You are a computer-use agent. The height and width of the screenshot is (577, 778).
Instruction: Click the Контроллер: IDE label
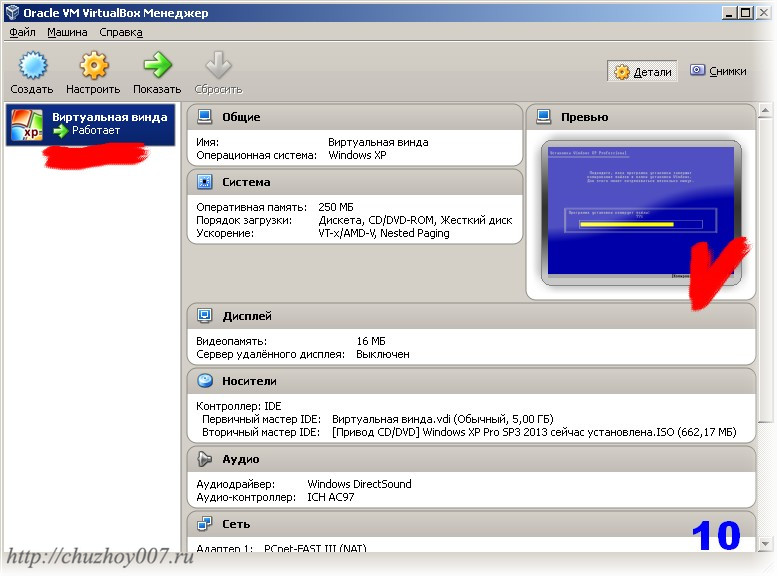239,406
